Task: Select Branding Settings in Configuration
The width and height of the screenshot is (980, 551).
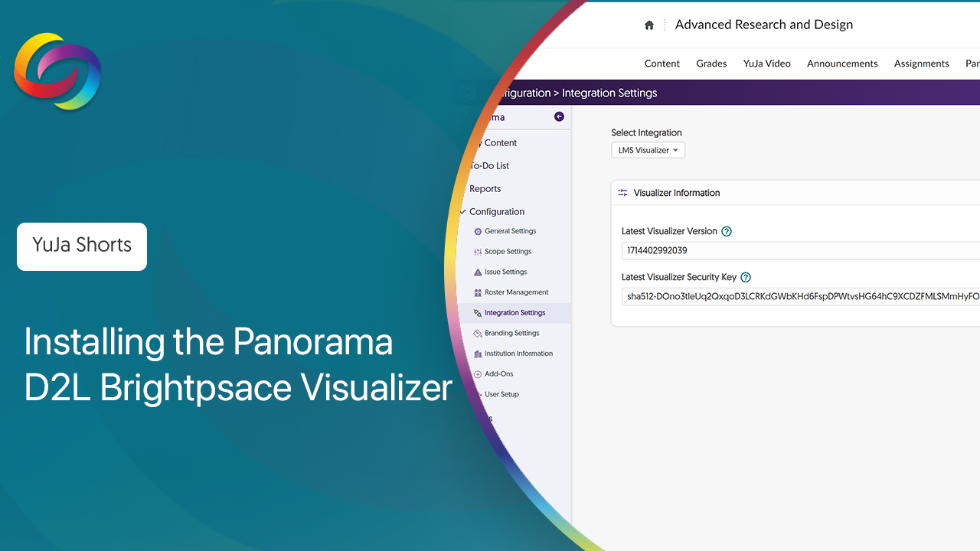Action: tap(512, 333)
